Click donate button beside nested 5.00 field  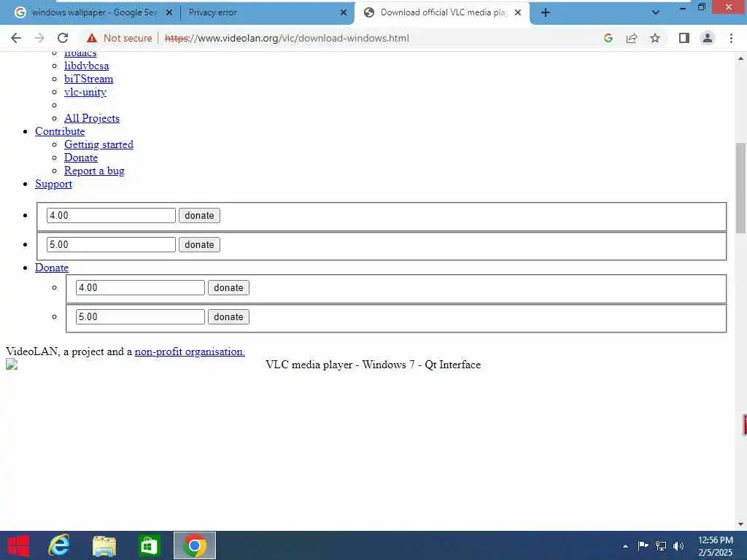(228, 316)
